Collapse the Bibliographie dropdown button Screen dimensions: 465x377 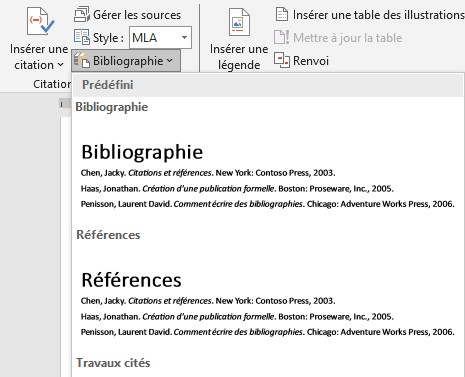126,61
